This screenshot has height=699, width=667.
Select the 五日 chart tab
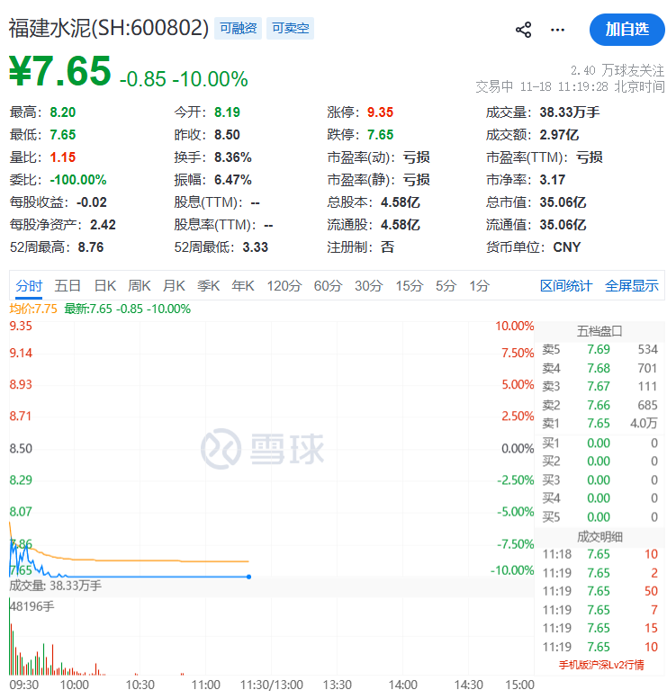[x=68, y=286]
